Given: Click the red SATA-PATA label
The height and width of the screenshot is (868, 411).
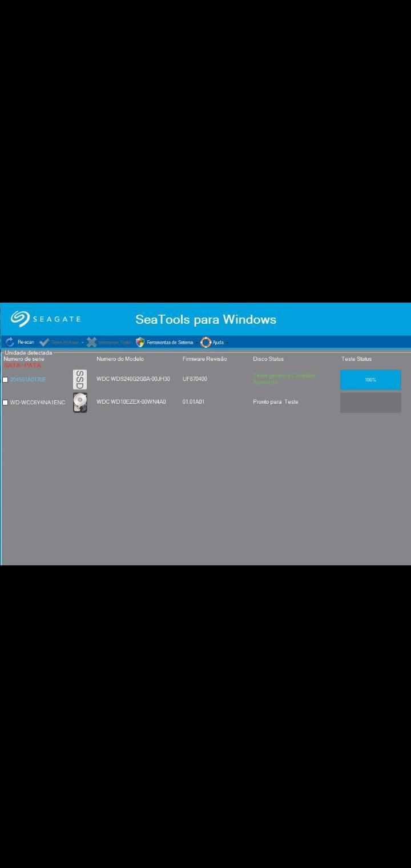Looking at the screenshot, I should point(22,365).
